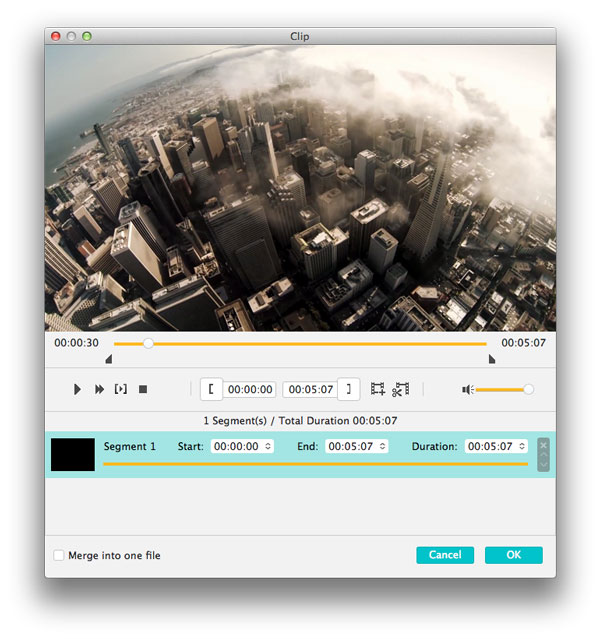This screenshot has width=600, height=639.
Task: Click the volume slider knob
Action: click(528, 389)
